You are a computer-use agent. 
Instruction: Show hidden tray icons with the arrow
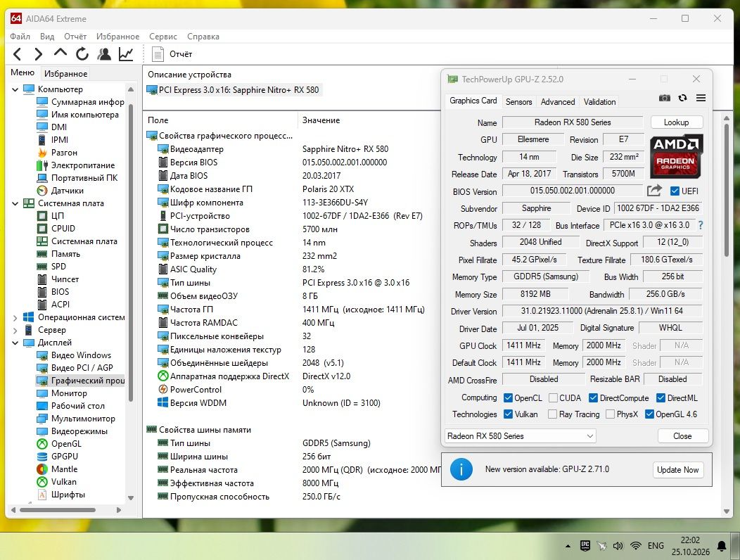tap(568, 547)
